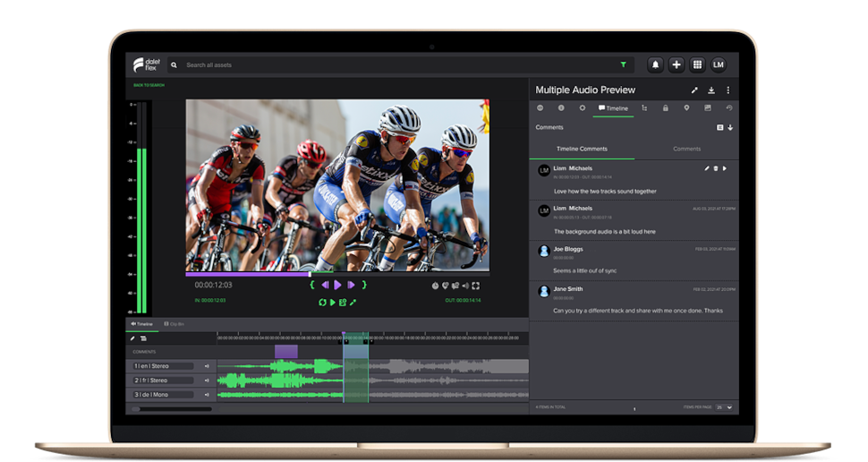Screen dimensions: 868x462
Task: Download the Multiple Audio Preview asset
Action: click(711, 90)
